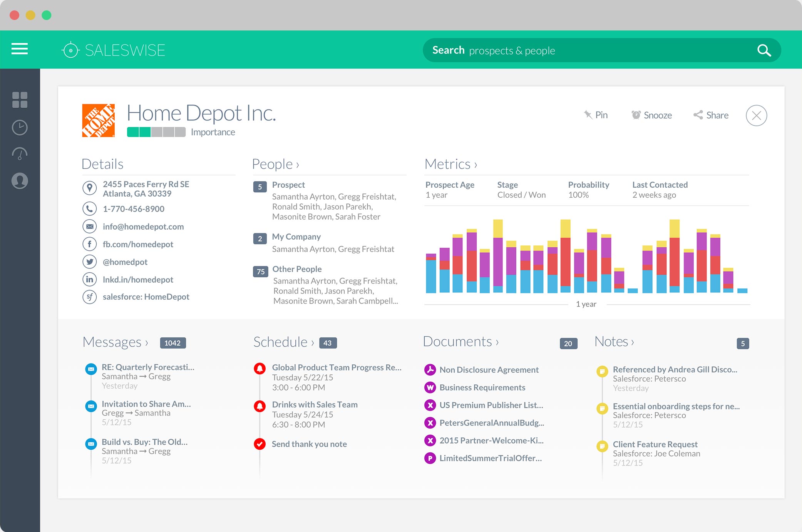Snooze this prospect
Screen dimensions: 802x532
tap(651, 115)
